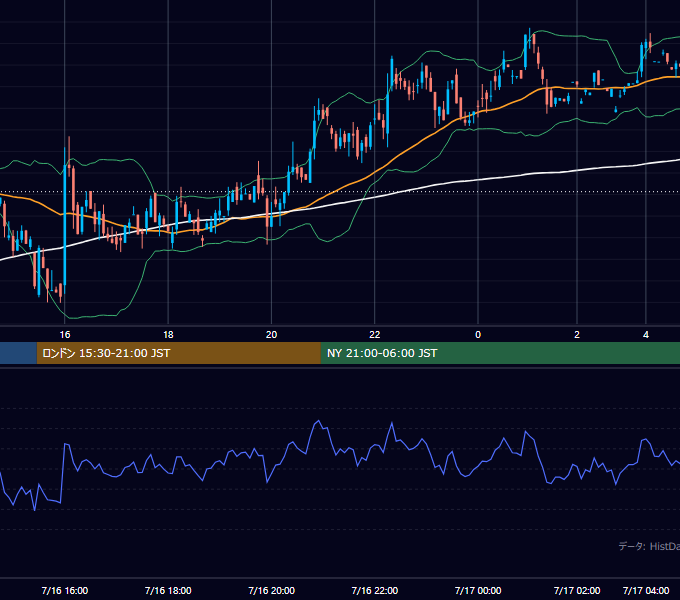Click the 7/16 22:00 time label
Viewport: 680px width, 600px height.
375,590
